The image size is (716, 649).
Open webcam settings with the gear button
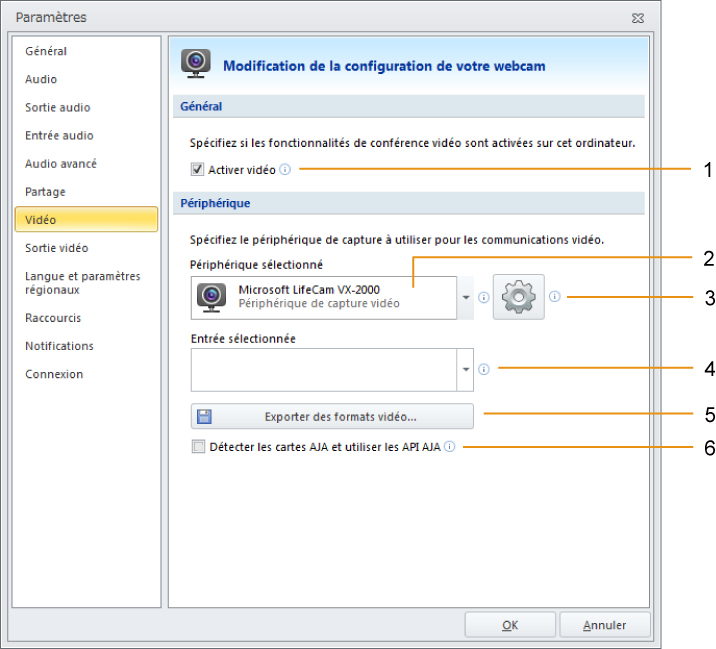pyautogui.click(x=518, y=297)
